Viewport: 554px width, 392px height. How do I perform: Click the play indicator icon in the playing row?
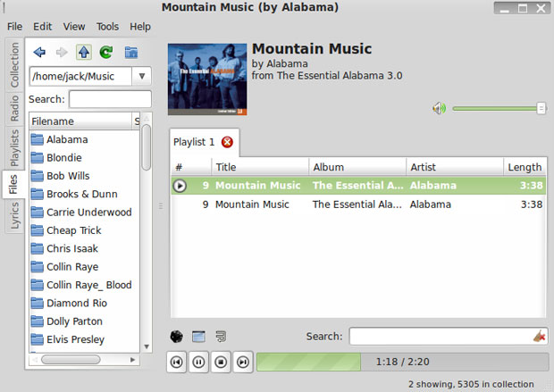tap(180, 186)
